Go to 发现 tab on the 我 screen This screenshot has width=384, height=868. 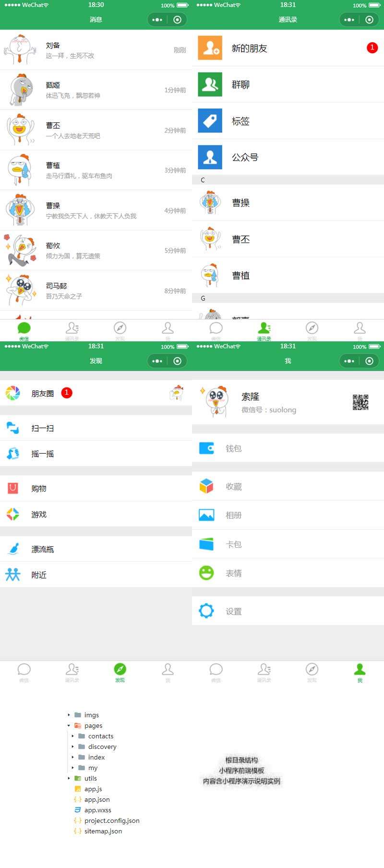click(x=312, y=672)
